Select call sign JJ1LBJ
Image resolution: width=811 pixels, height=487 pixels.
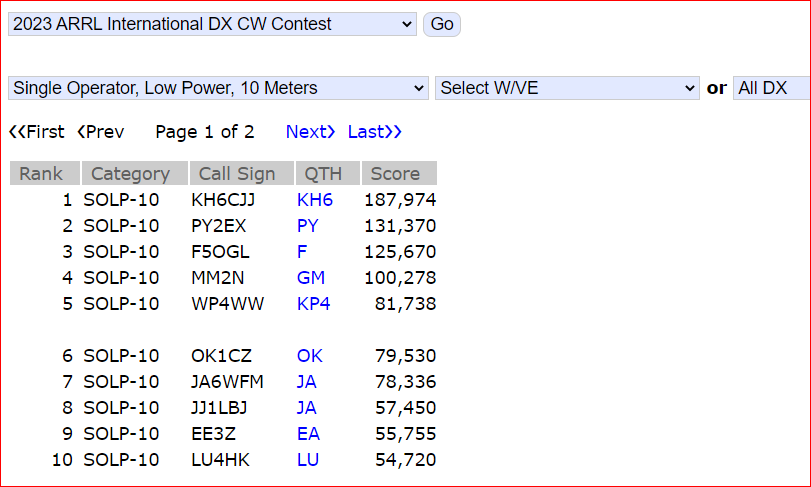(x=219, y=407)
